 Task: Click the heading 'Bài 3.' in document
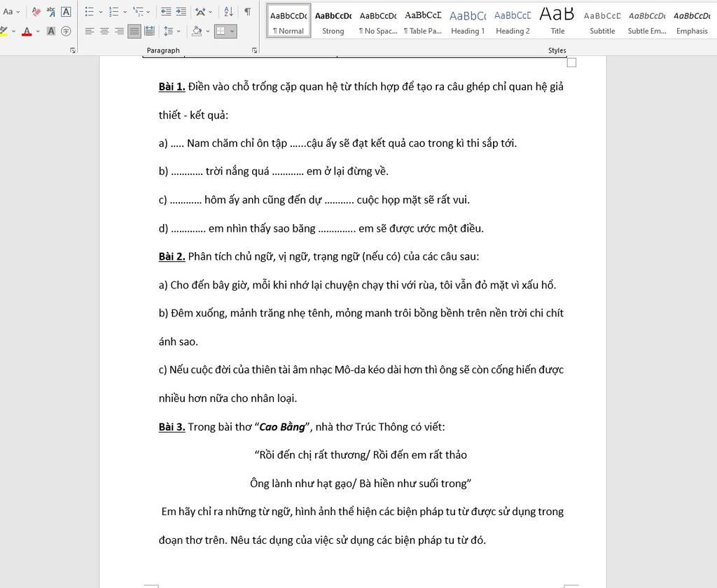tap(172, 426)
